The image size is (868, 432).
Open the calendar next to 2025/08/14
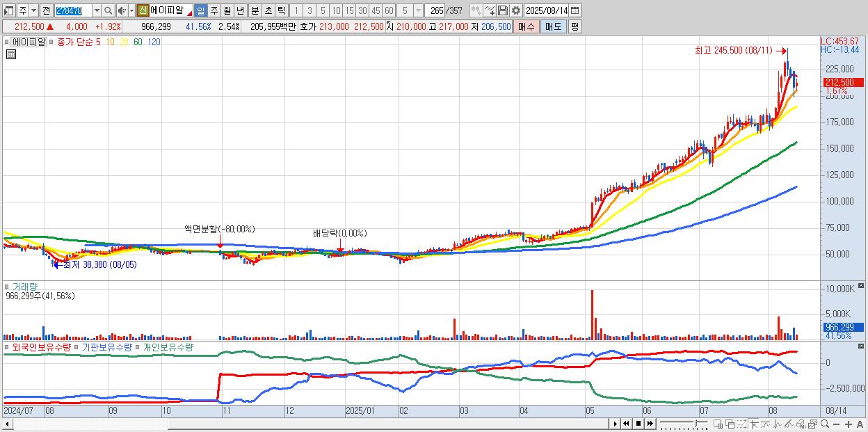[x=574, y=10]
